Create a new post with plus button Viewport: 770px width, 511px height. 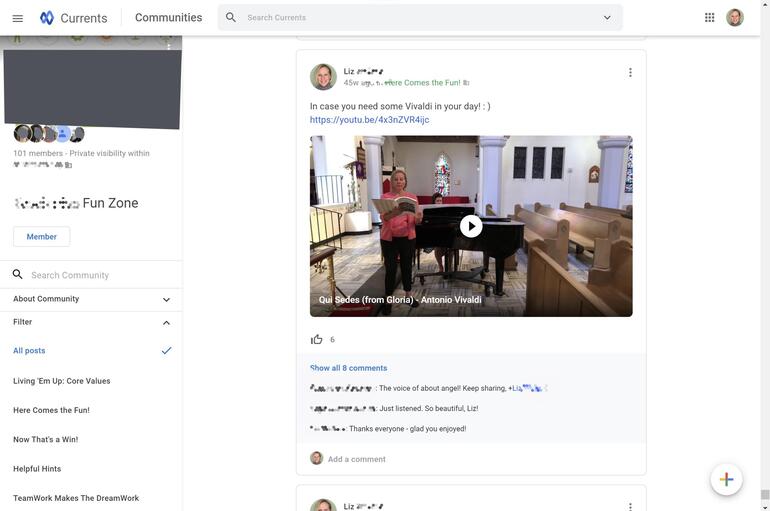coord(726,479)
